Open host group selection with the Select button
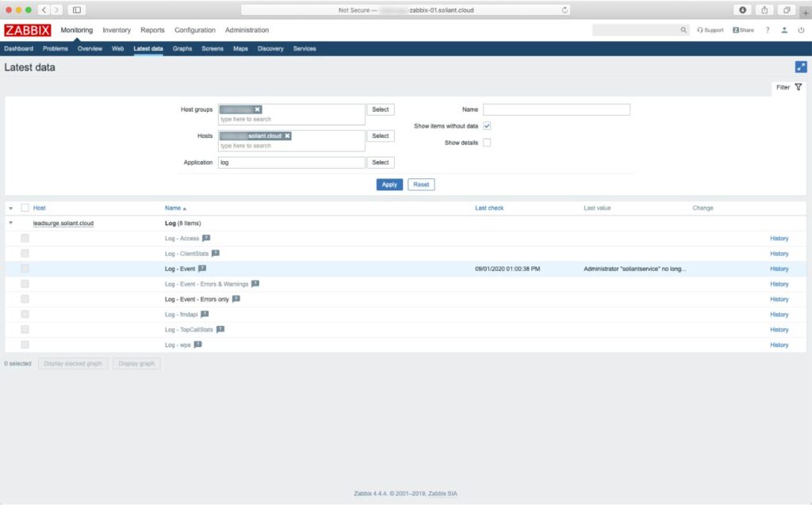The height and width of the screenshot is (505, 812). coord(381,109)
